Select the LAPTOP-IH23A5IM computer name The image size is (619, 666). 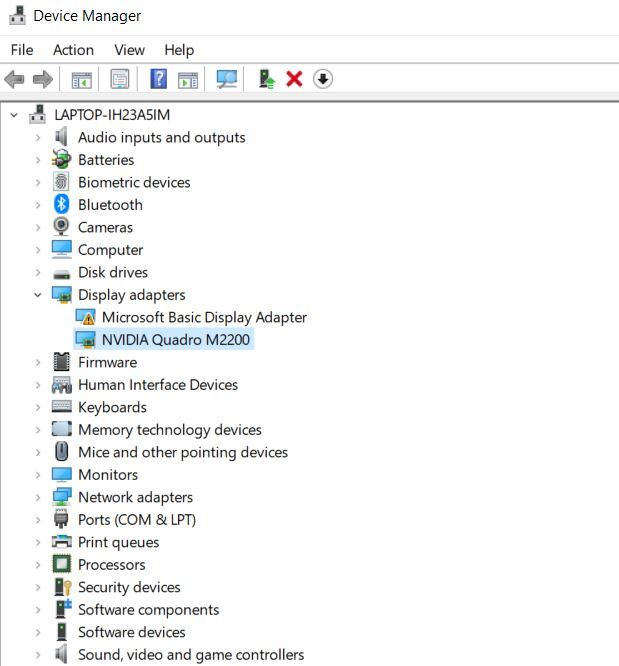112,115
